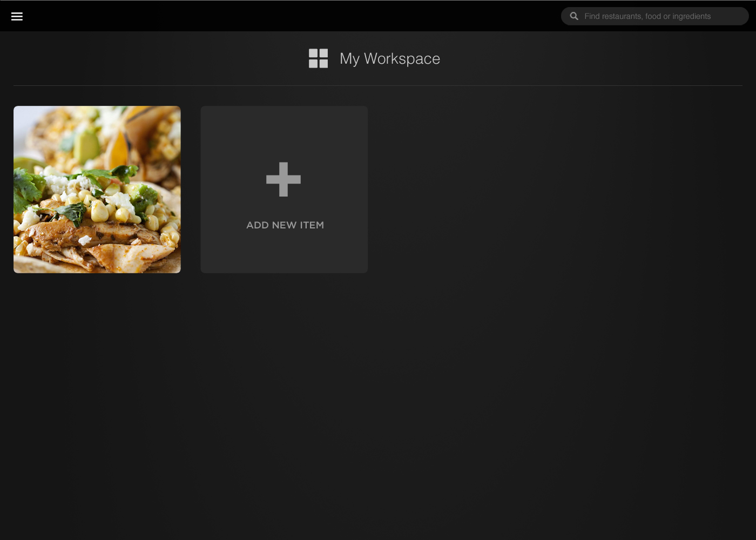
Task: Click the My Workspace heading text
Action: [390, 59]
